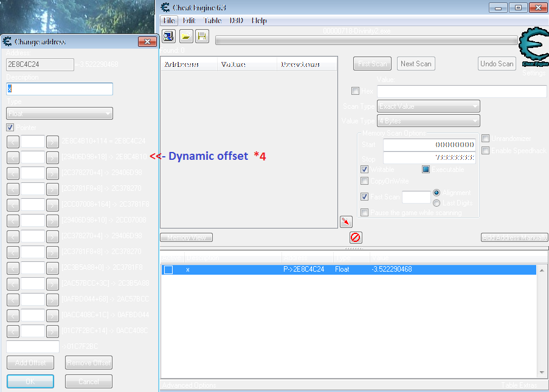Increase the 114 offset with right arrow
Screen dimensions: 549x392
53,141
